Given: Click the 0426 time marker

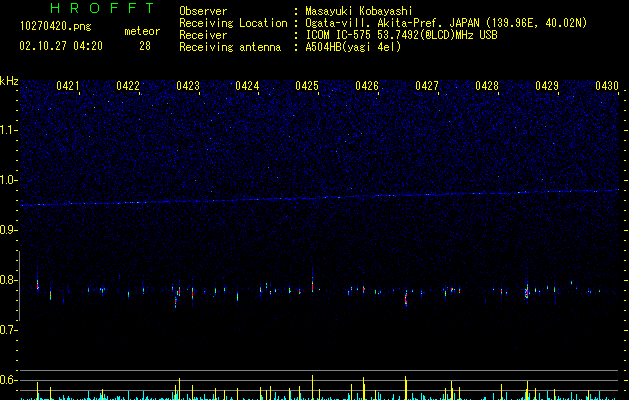Looking at the screenshot, I should click(x=367, y=86).
